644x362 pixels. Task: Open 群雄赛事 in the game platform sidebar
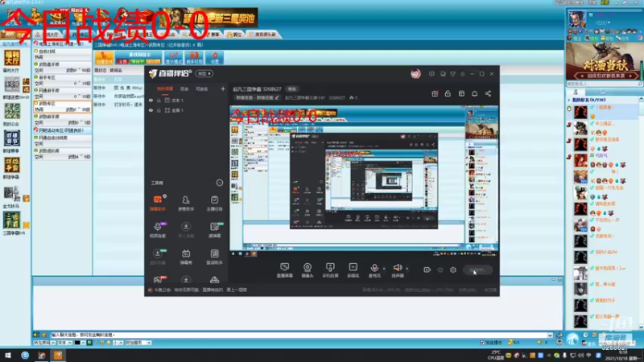[x=11, y=141]
